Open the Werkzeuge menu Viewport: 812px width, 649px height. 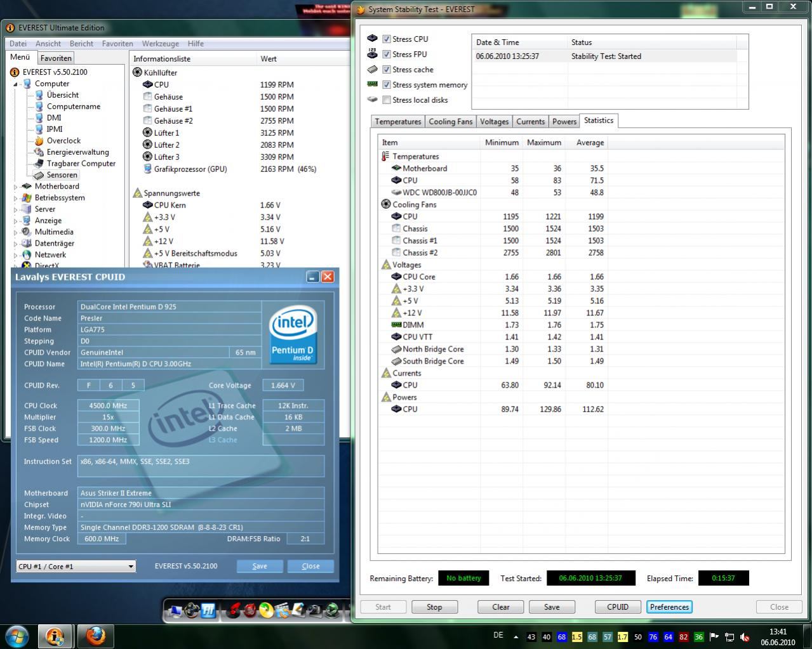161,44
